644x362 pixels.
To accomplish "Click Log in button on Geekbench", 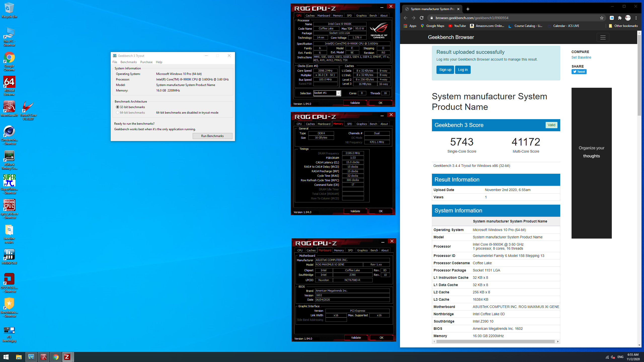I will tap(463, 70).
